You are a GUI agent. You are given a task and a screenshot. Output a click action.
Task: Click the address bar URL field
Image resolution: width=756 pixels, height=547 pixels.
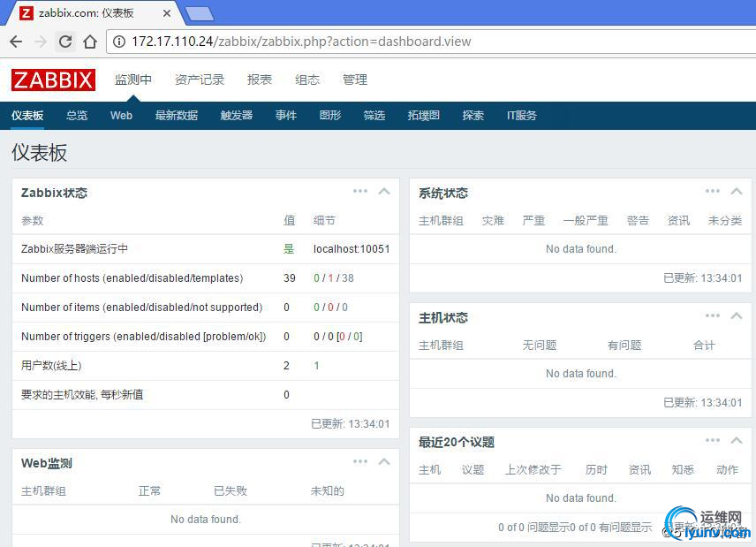pos(432,42)
